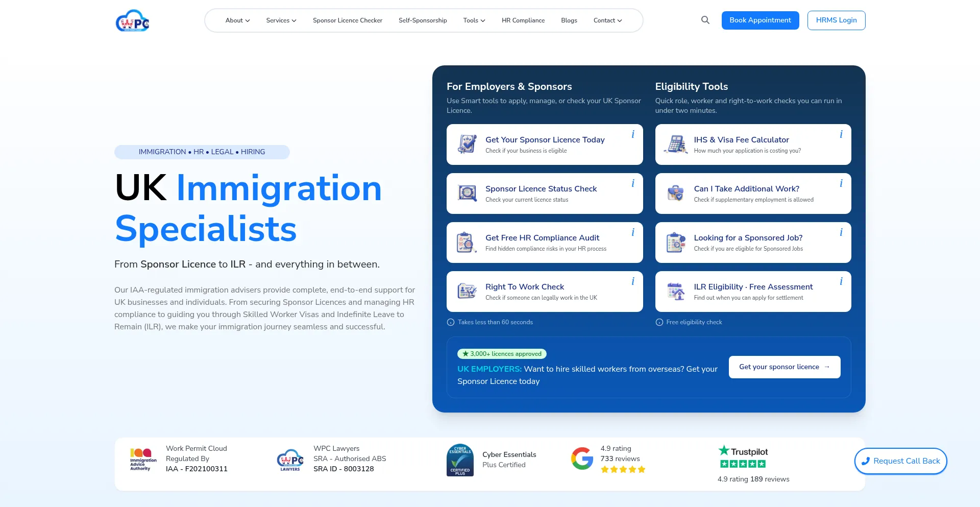Click info icon on ILR Eligibility card
This screenshot has width=980, height=507.
[841, 281]
